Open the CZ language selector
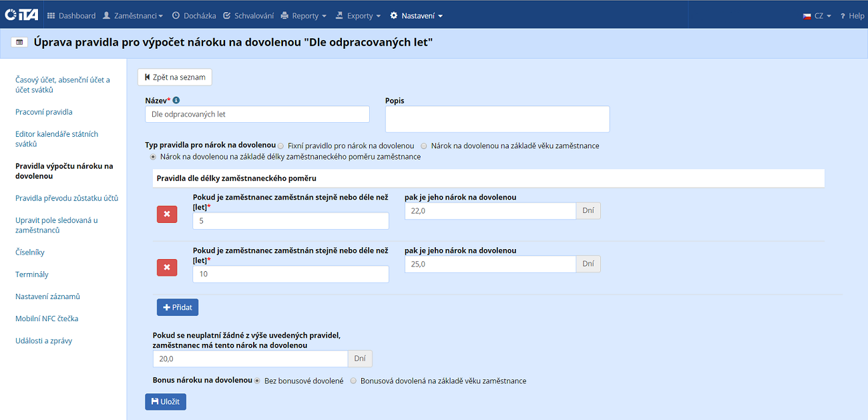Image resolution: width=868 pixels, height=420 pixels. click(817, 16)
